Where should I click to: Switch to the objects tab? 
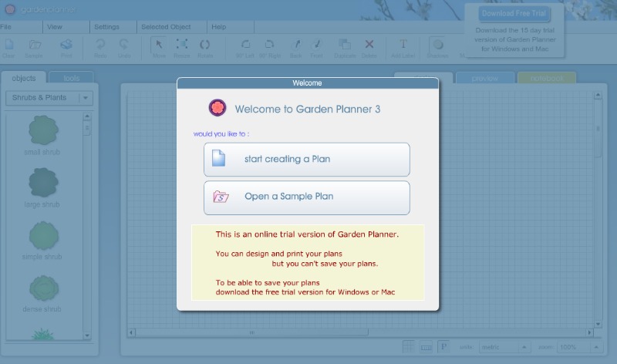[x=24, y=78]
